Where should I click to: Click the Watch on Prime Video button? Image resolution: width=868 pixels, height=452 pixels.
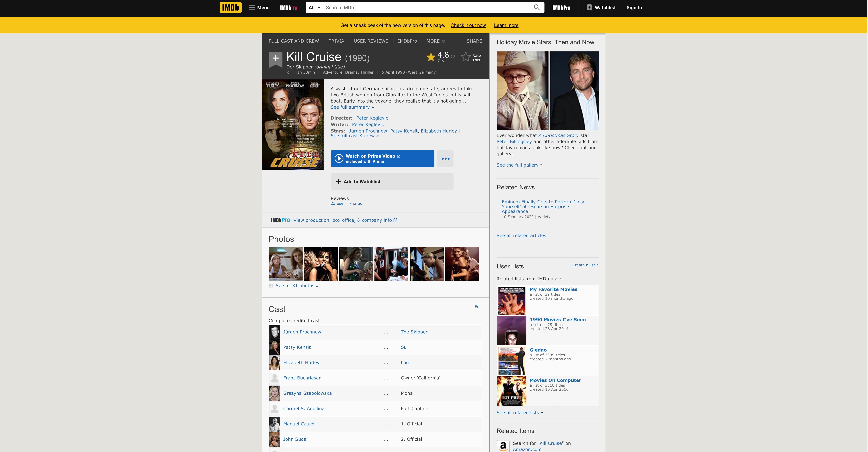point(382,159)
